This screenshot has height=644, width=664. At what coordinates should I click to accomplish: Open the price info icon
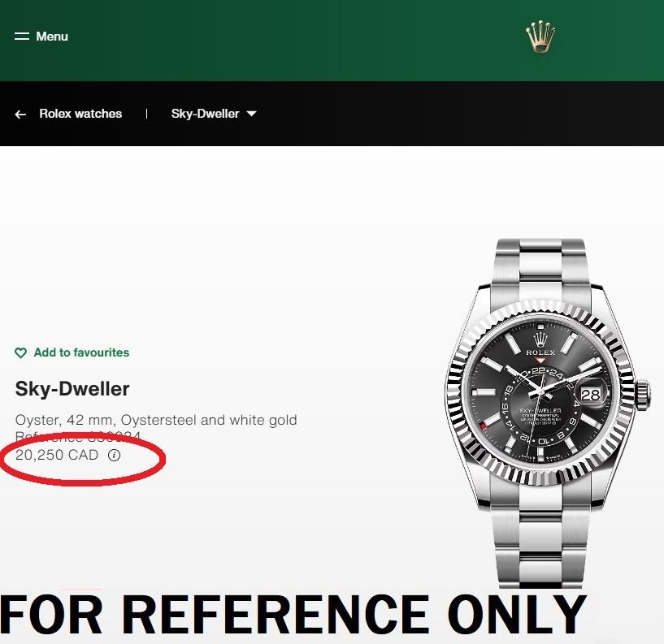point(115,455)
